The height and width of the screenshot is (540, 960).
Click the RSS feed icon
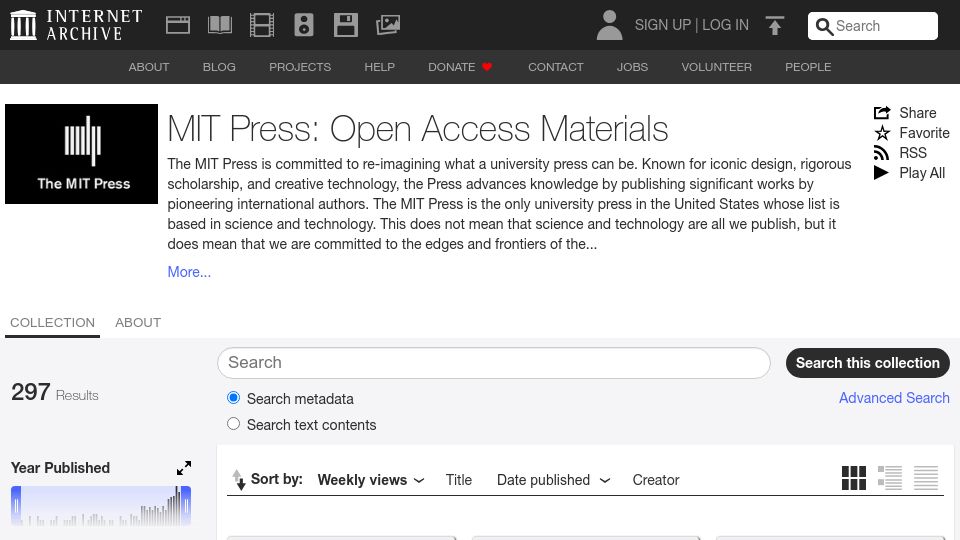882,153
